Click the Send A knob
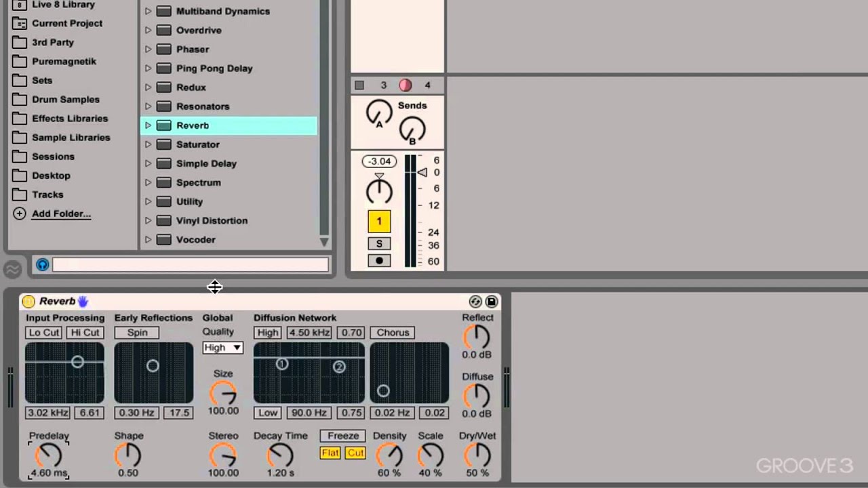The width and height of the screenshot is (868, 488). click(379, 113)
